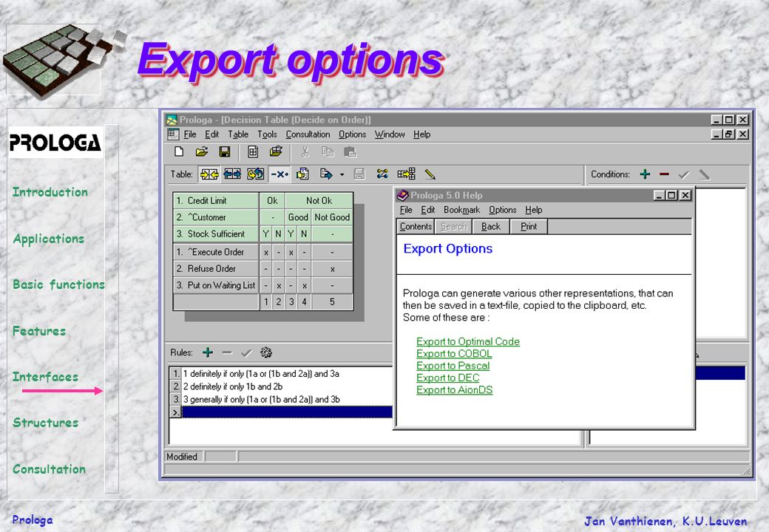
Task: Click the Paste icon in main toolbar
Action: [x=350, y=152]
